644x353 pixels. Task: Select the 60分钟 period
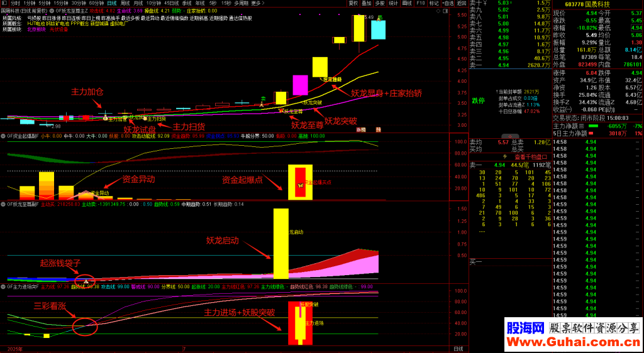96,3
